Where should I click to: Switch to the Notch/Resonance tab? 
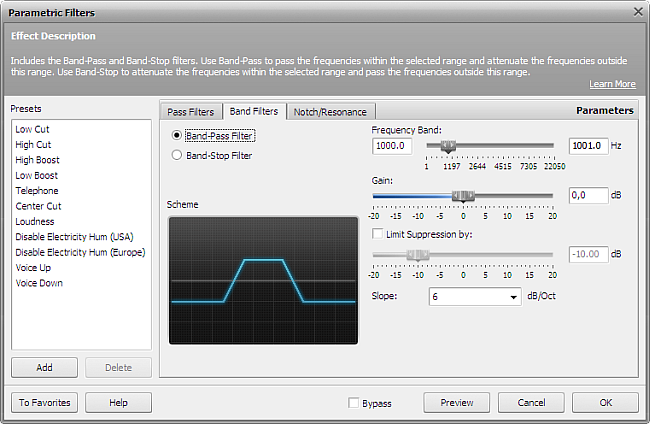pos(330,112)
